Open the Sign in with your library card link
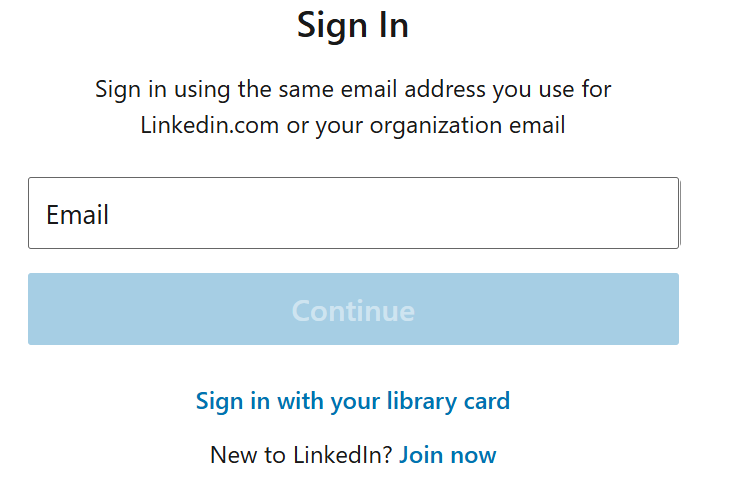The height and width of the screenshot is (487, 736). 353,401
